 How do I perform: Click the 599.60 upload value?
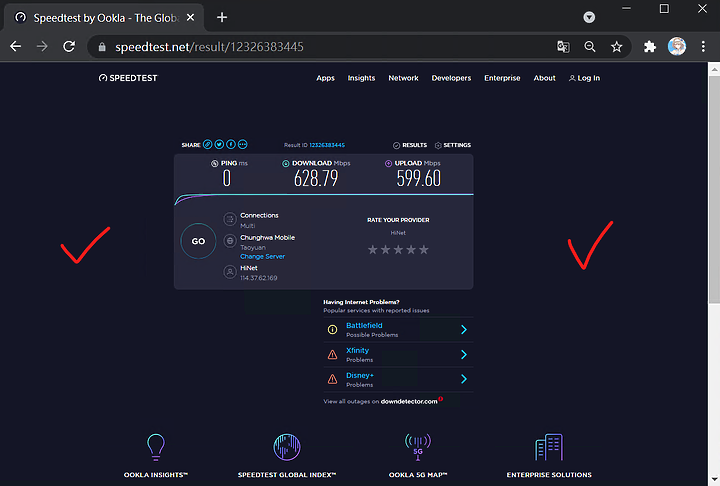point(419,178)
